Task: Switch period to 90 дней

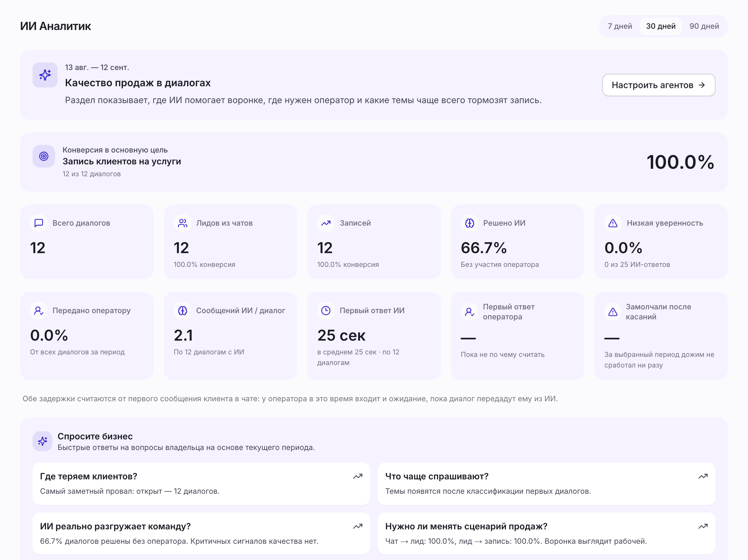Action: (704, 26)
